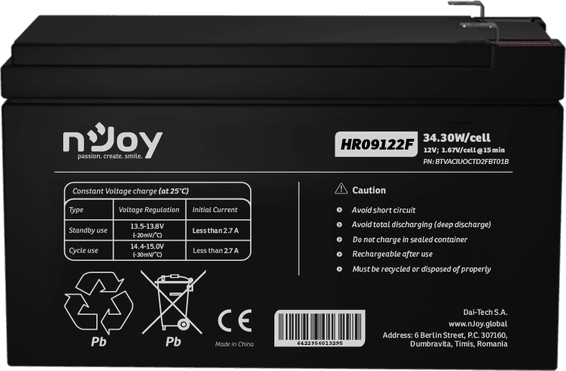Screen dimensions: 566x371
Task: Click the bullet beside 'Rechargeable after use'
Action: [339, 254]
